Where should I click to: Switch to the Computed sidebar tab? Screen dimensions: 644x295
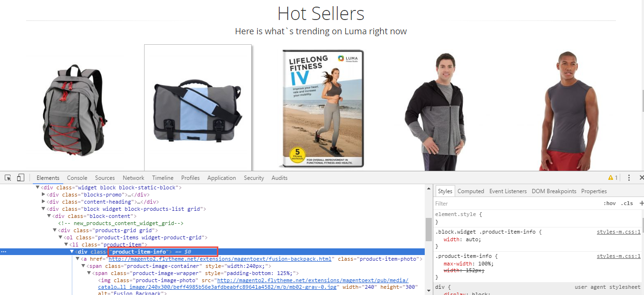coord(471,191)
